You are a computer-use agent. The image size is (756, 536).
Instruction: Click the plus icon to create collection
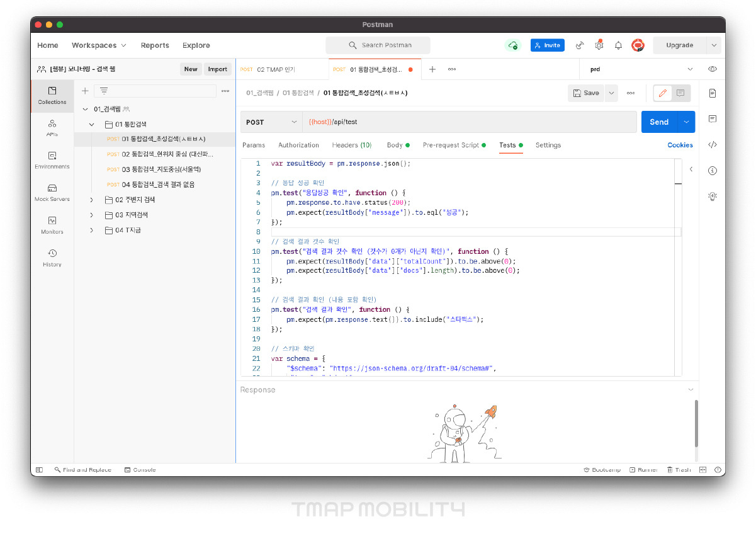[85, 91]
